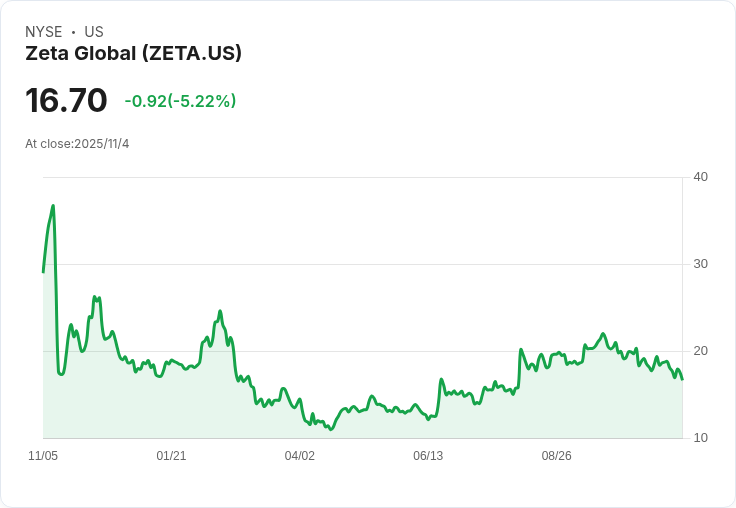This screenshot has width=736, height=508.
Task: Click the current price 16.70
Action: pyautogui.click(x=66, y=101)
